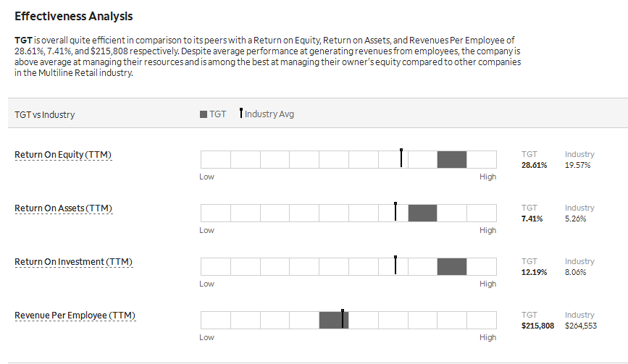Viewport: 628px width, 364px height.
Task: Select the Industry 19.57% value
Action: point(577,165)
